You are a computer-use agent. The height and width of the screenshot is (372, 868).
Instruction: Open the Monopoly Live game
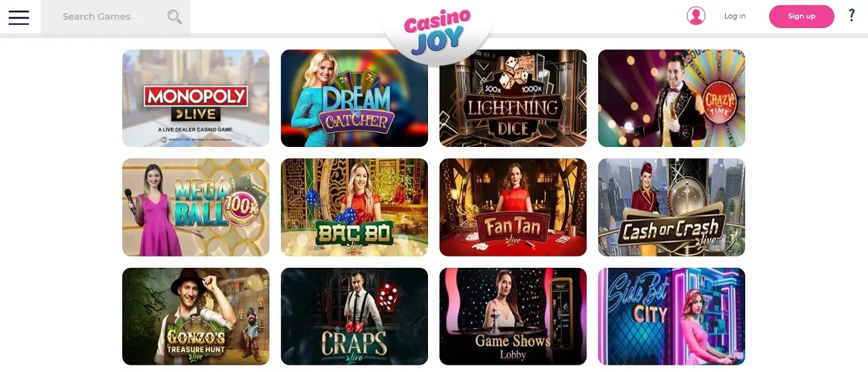[196, 98]
